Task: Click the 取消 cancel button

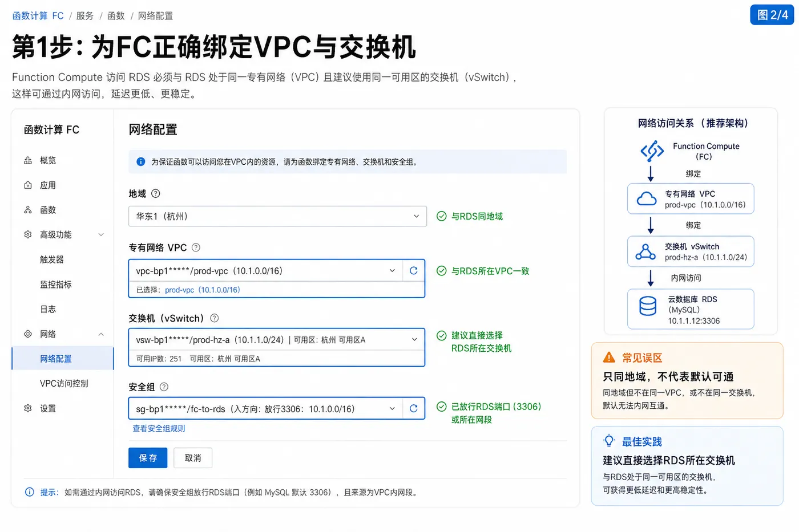Action: 193,458
